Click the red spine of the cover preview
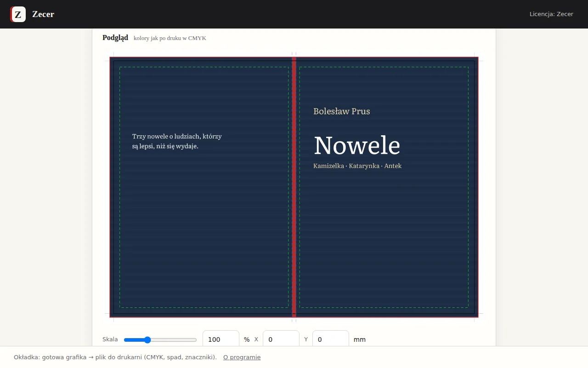The height and width of the screenshot is (368, 588). tap(294, 187)
